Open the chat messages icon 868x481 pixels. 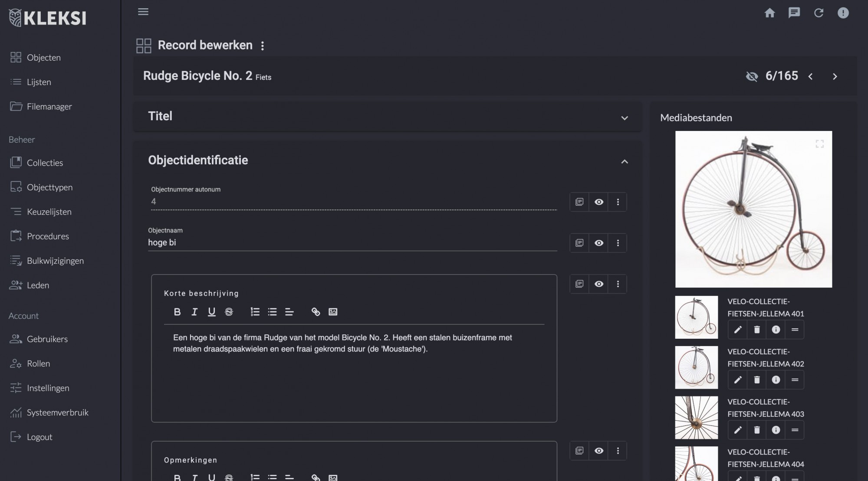coord(794,13)
